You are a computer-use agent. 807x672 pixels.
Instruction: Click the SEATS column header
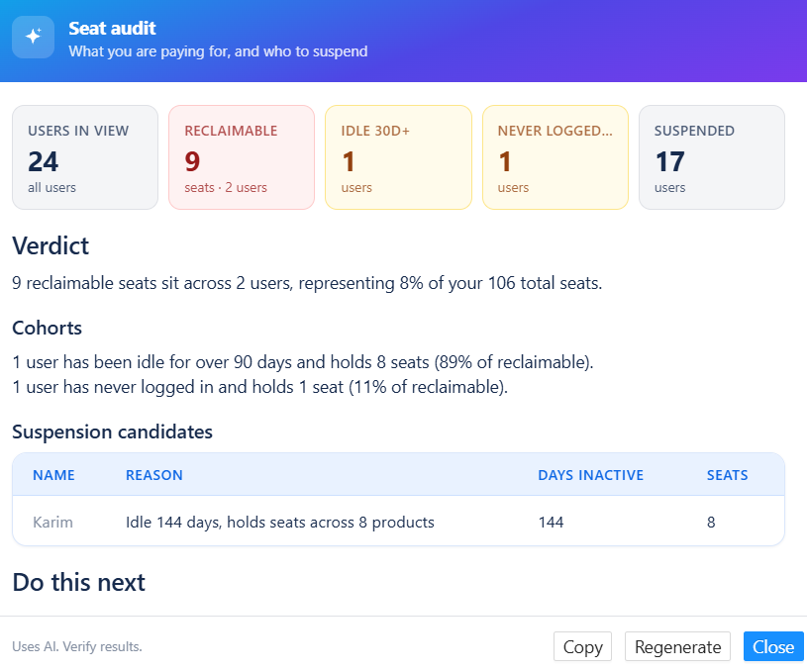coord(727,475)
